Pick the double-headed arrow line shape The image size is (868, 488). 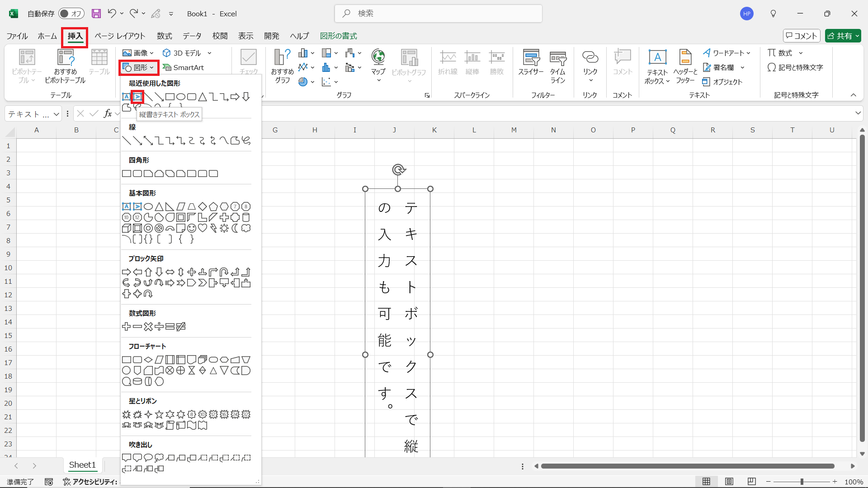coord(148,141)
